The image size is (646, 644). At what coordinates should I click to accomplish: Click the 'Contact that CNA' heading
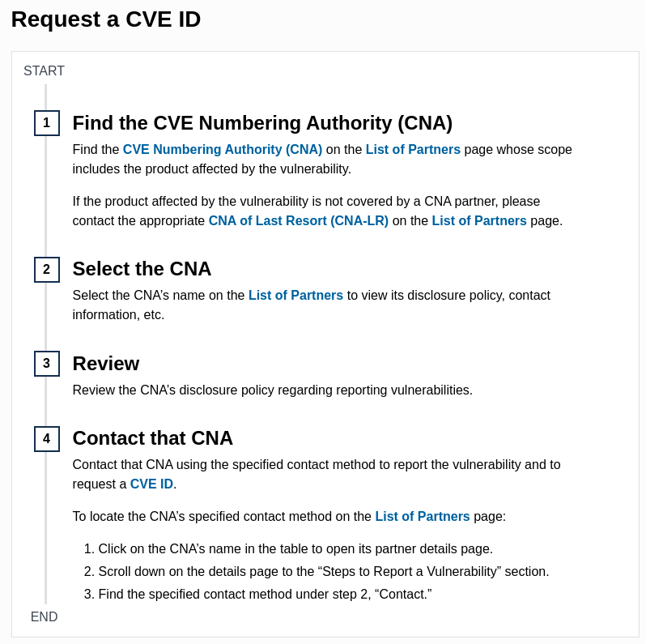pos(153,438)
